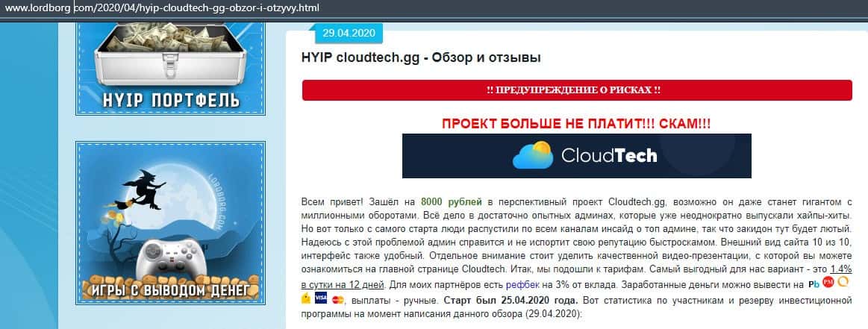Screen dimensions: 868x329
Task: Click the red Perfect Money PM icon
Action: 828,283
